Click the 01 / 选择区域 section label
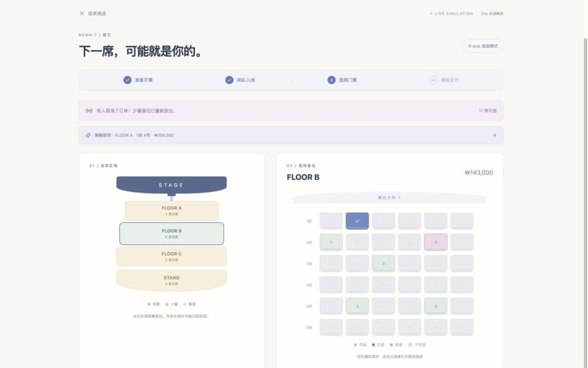 click(103, 166)
